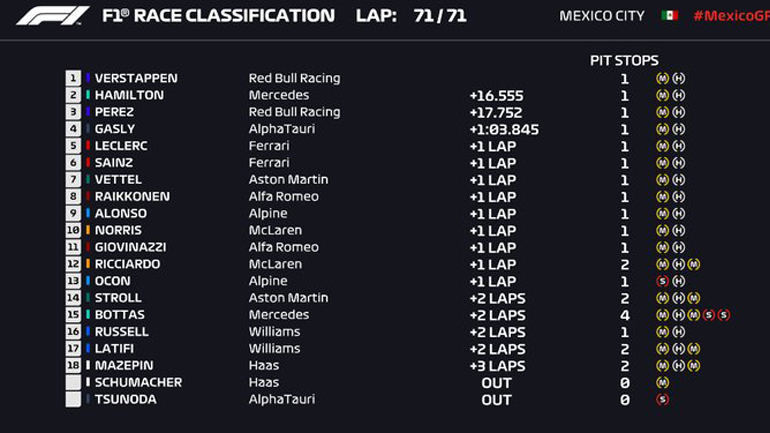Image resolution: width=770 pixels, height=433 pixels.
Task: Click position 1 box beside Verstappen
Action: tap(73, 78)
